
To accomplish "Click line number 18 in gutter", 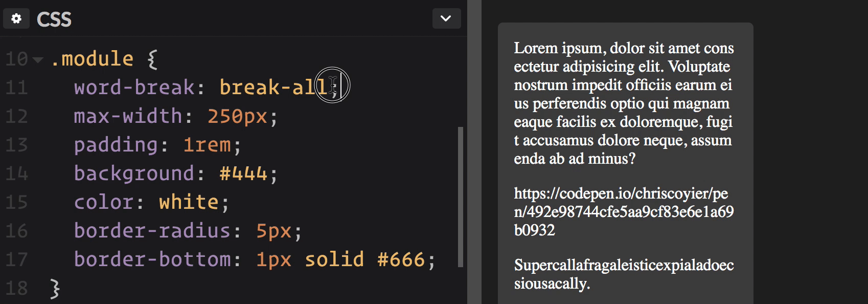I will pos(16,288).
